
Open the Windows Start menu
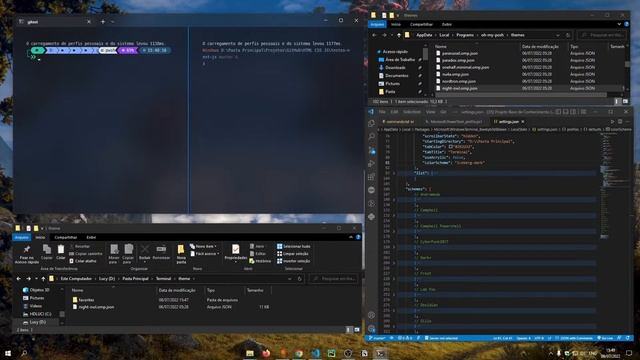(7, 353)
